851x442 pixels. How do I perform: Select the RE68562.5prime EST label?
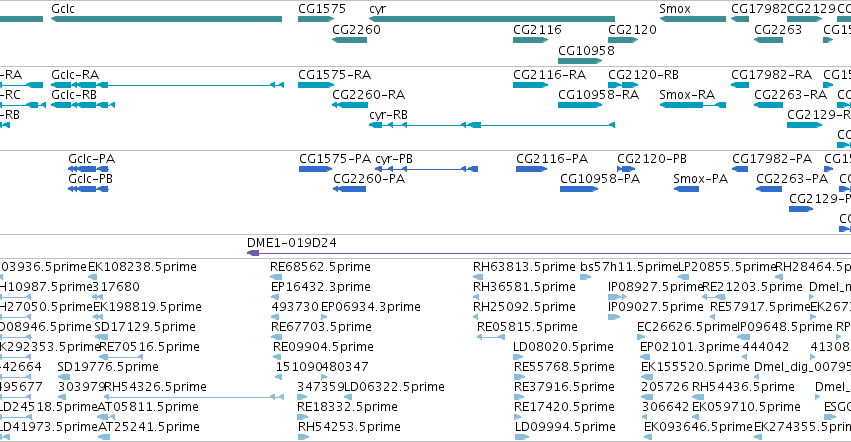coord(320,267)
